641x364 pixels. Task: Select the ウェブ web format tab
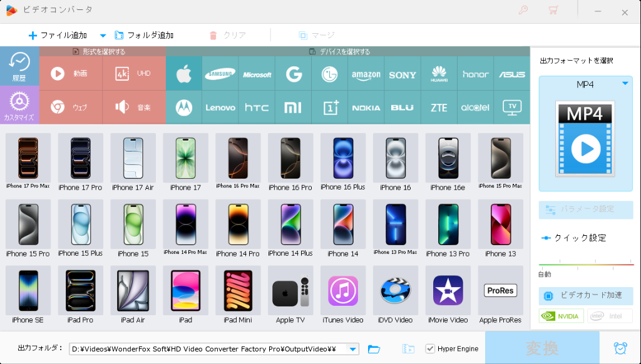71,108
